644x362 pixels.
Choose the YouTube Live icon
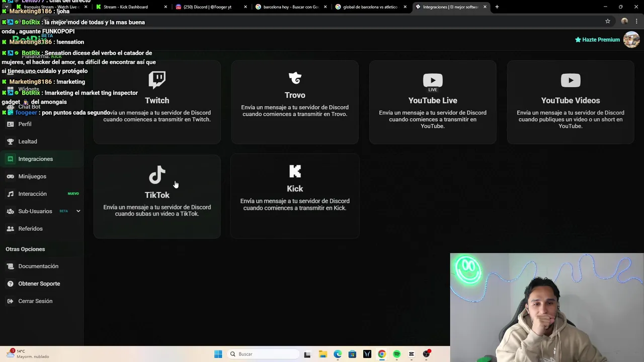coord(433,82)
